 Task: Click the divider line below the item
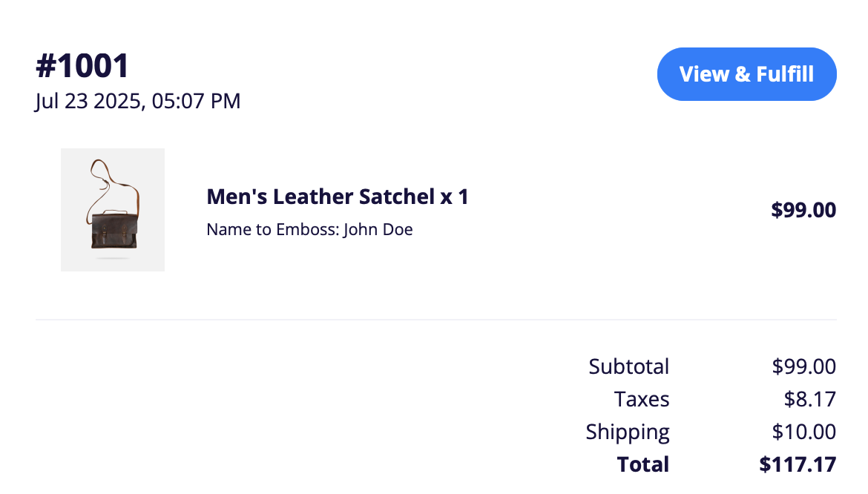tap(436, 319)
